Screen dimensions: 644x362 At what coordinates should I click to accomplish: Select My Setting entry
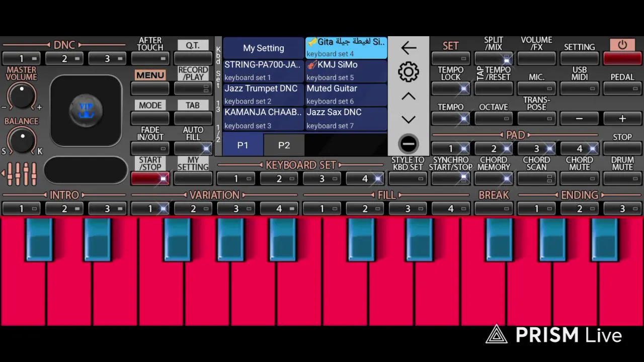pyautogui.click(x=264, y=48)
